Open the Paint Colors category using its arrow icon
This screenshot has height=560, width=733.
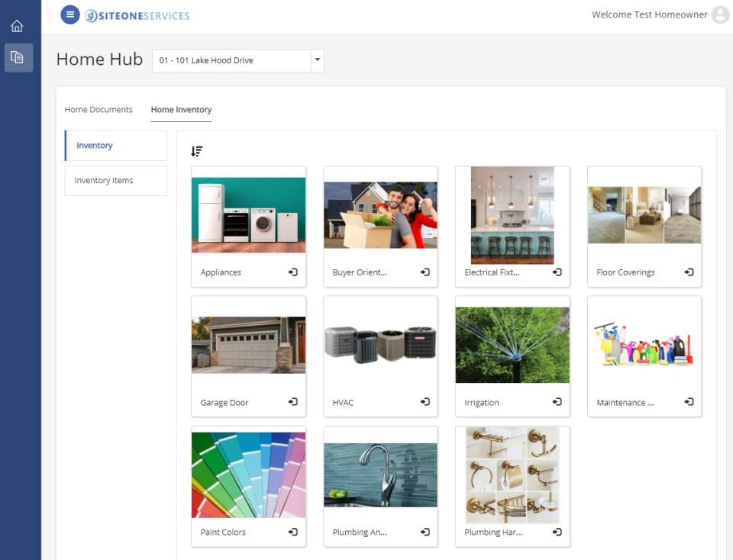coord(292,533)
